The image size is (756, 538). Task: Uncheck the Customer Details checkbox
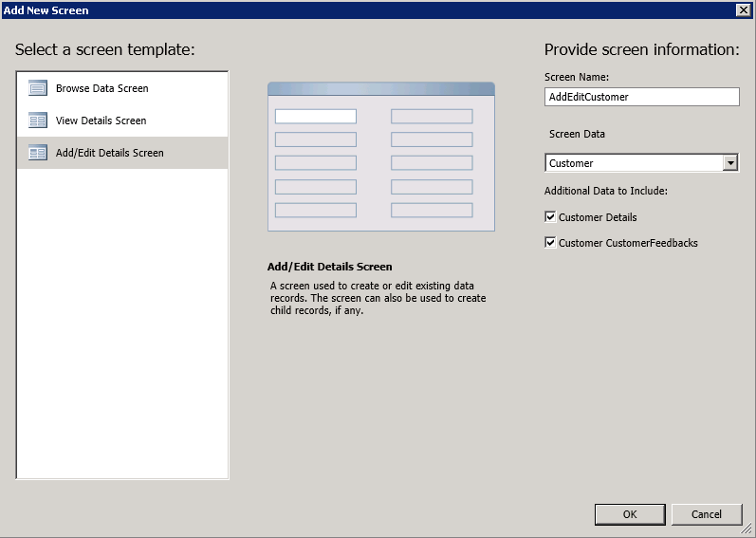click(x=550, y=217)
